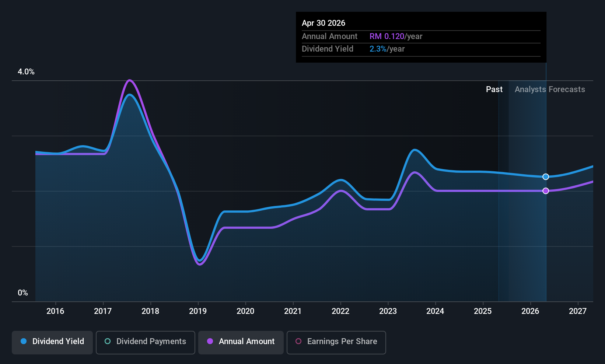
Task: Click the blue data point marker on chart
Action: pos(546,177)
